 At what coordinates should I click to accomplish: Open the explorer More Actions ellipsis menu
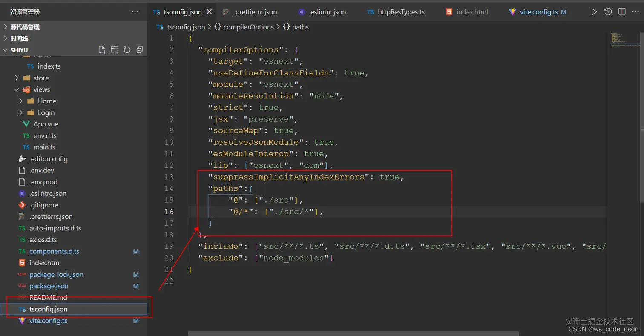pos(135,12)
